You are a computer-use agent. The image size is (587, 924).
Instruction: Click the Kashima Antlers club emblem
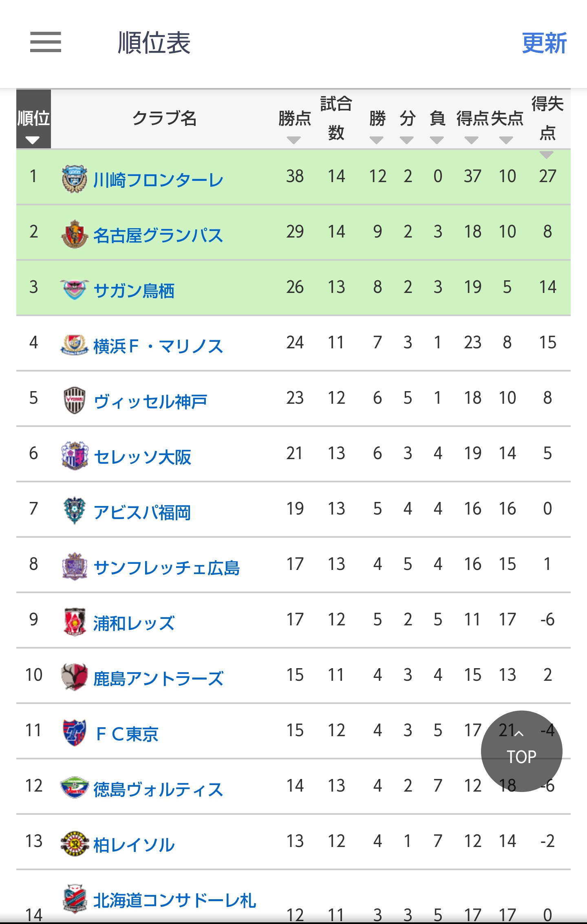click(74, 678)
